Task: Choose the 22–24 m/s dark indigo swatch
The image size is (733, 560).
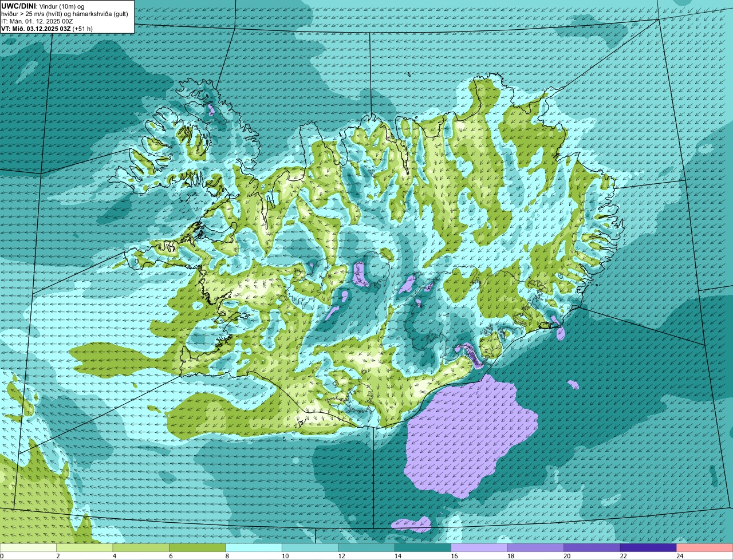Action: pyautogui.click(x=649, y=548)
